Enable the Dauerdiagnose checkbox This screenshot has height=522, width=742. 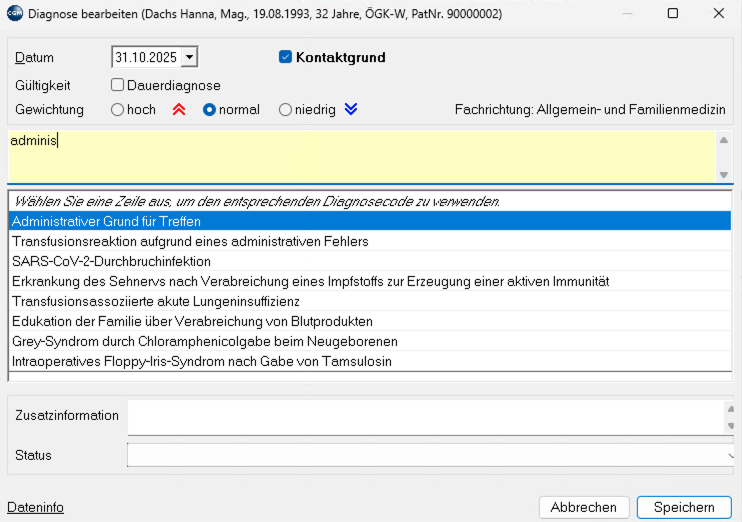tap(117, 86)
